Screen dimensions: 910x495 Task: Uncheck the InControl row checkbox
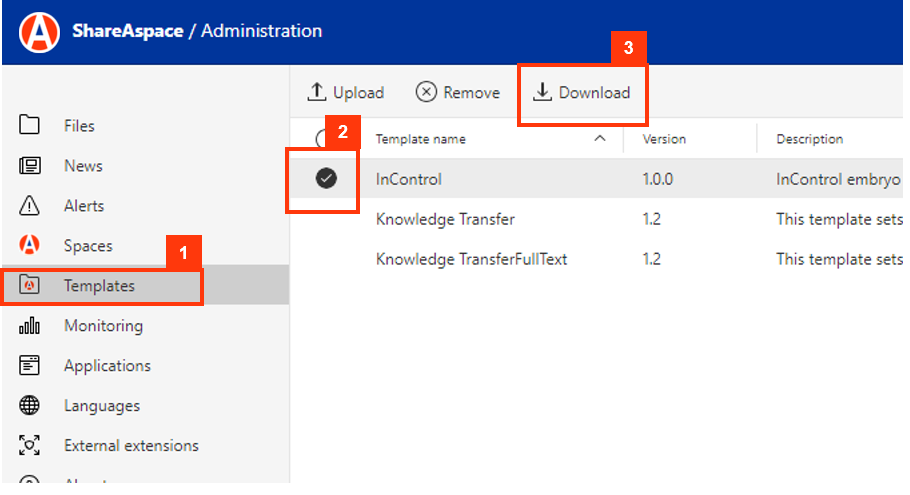pos(326,178)
